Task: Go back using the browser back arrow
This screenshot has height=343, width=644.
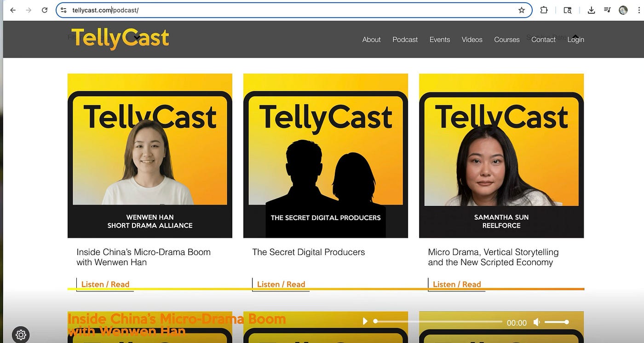Action: click(x=13, y=10)
